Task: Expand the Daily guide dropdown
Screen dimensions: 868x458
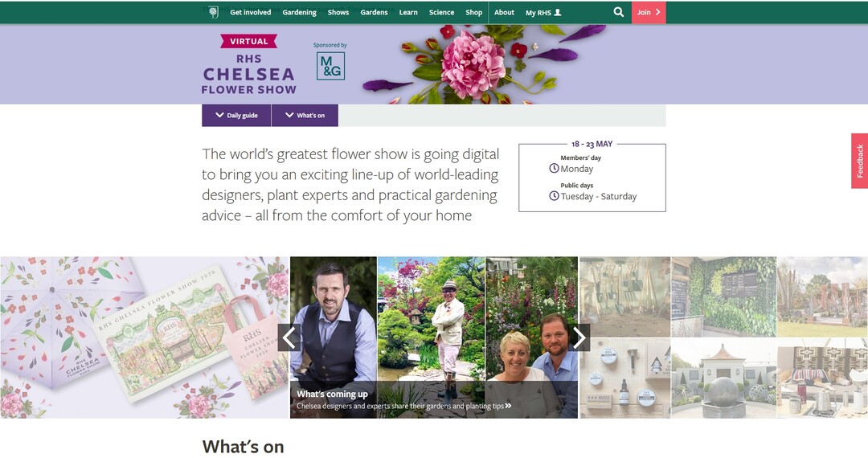Action: click(x=236, y=115)
